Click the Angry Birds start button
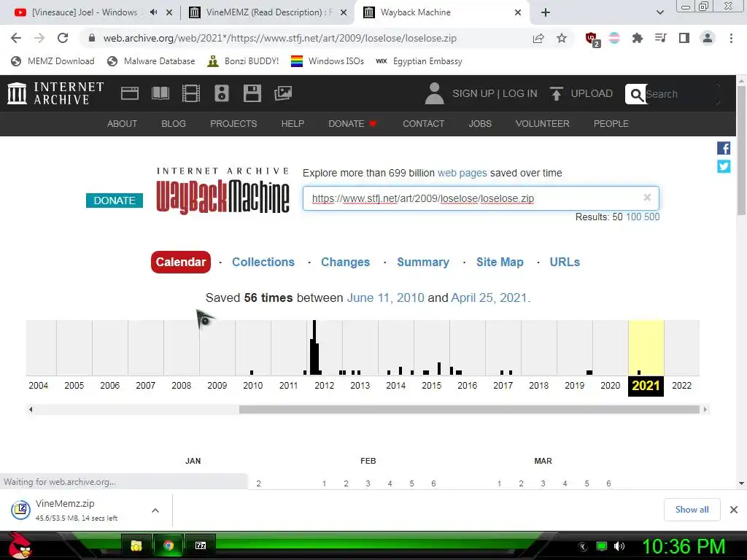Screen dimensions: 747x560 20,545
